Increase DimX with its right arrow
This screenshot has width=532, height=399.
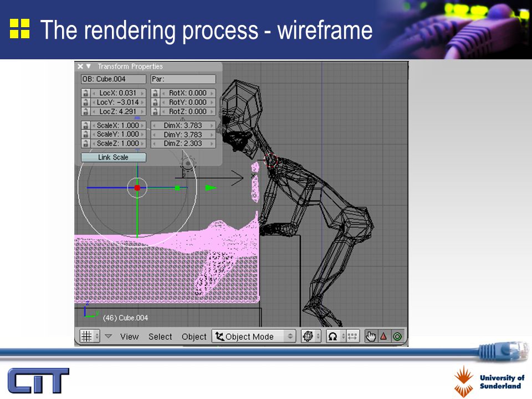click(212, 125)
